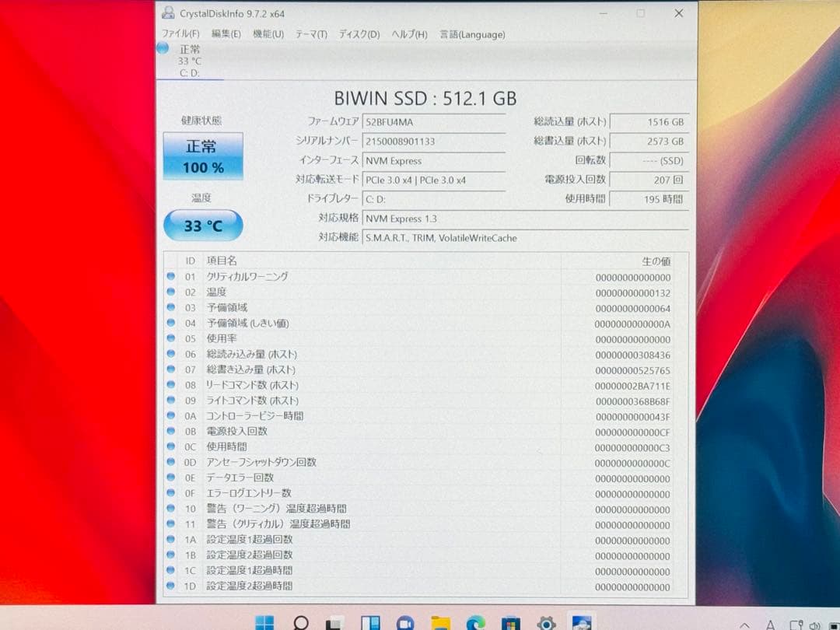Open Search from the taskbar
The image size is (840, 630).
pos(299,622)
